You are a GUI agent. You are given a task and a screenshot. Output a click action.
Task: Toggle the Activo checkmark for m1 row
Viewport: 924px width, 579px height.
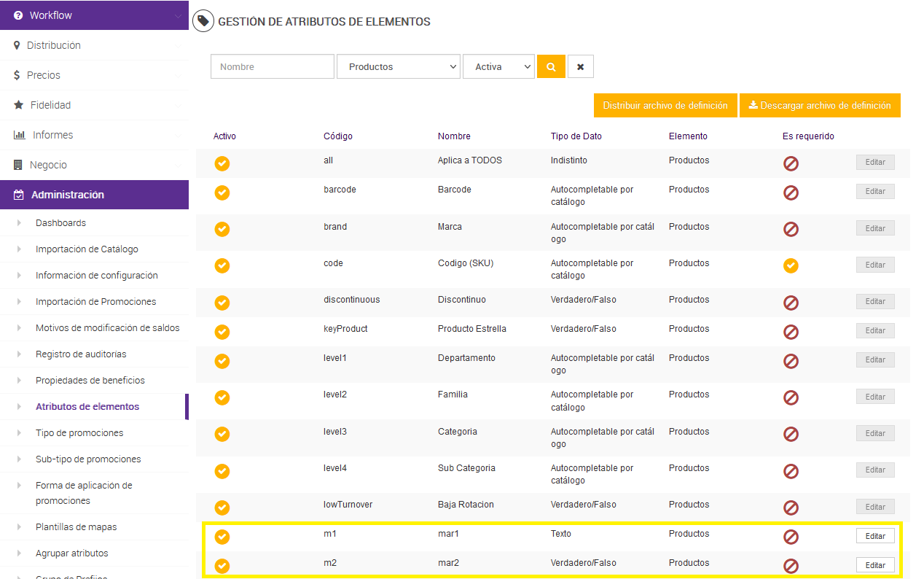click(x=222, y=537)
